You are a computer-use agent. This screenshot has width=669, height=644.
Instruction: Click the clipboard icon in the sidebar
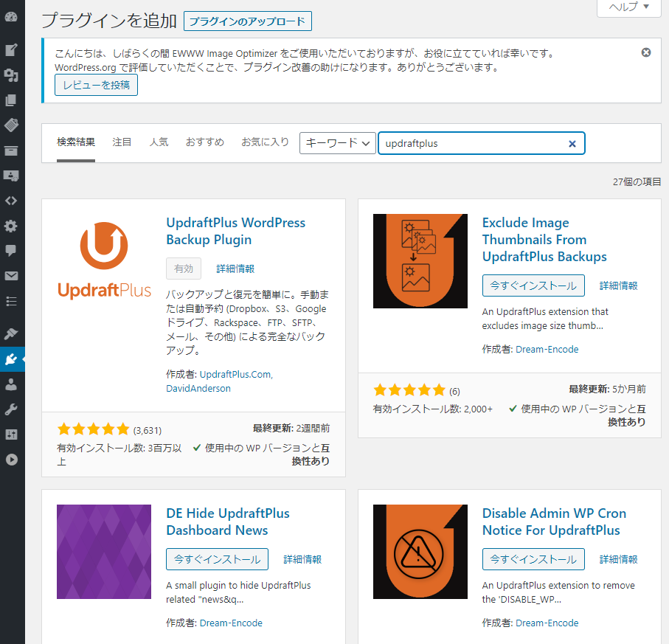click(11, 125)
